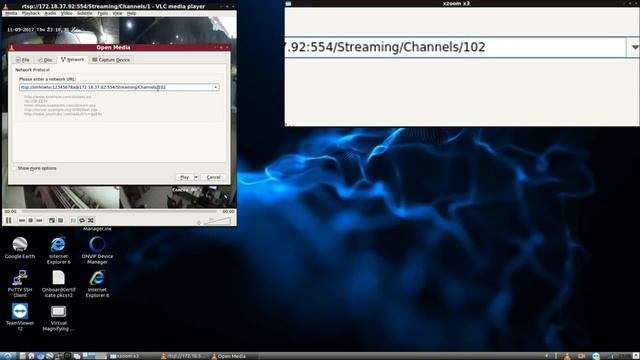Switch to the Capture Device tab

pos(111,60)
